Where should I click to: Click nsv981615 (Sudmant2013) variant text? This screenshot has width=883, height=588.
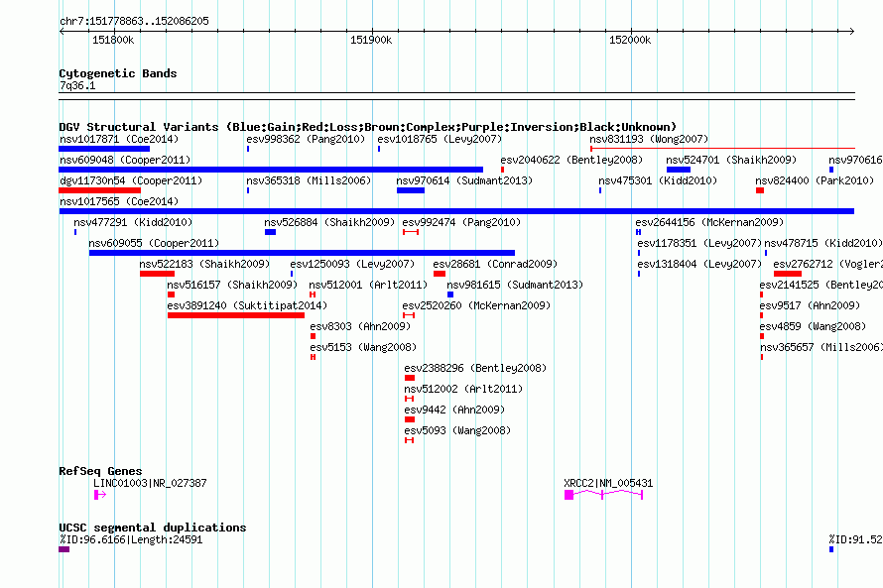pos(515,285)
